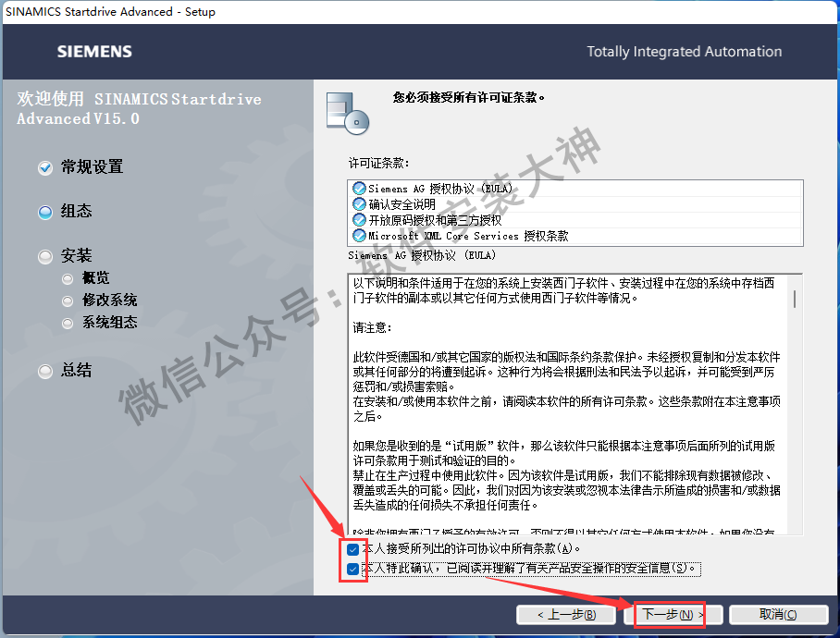Screen dimensions: 840x638
Task: Click the 修改系统 sub-step indicator icon
Action: point(68,301)
